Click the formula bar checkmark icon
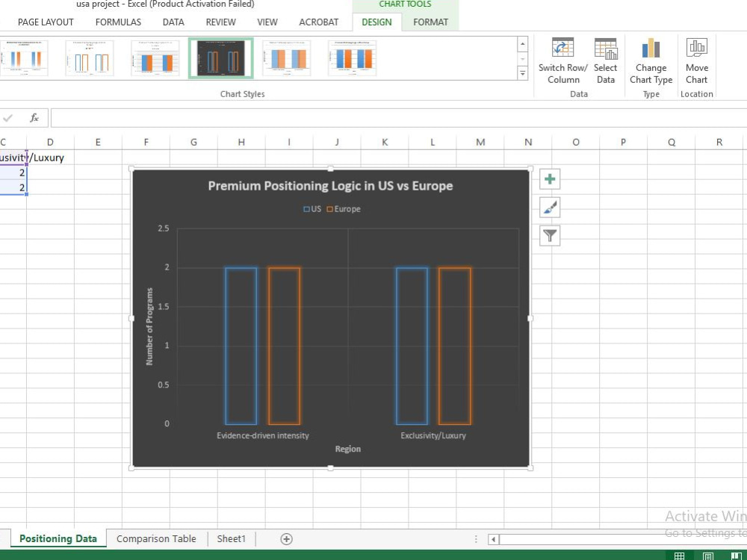 pos(8,118)
